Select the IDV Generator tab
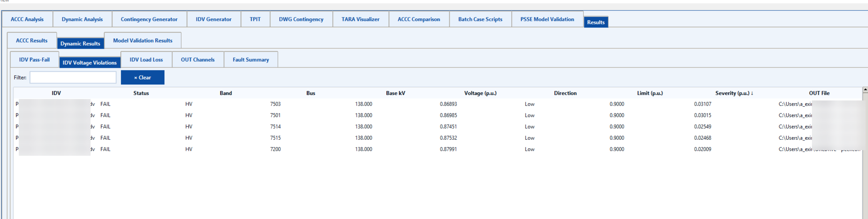 point(214,19)
